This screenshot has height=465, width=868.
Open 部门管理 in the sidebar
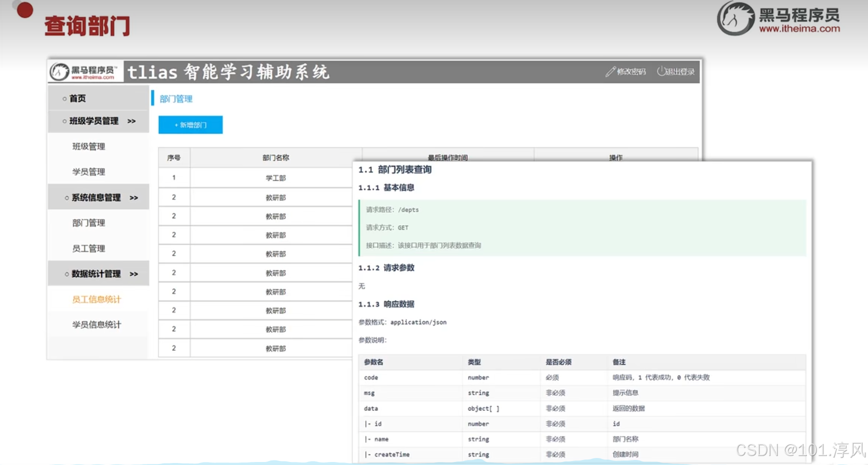pos(89,223)
